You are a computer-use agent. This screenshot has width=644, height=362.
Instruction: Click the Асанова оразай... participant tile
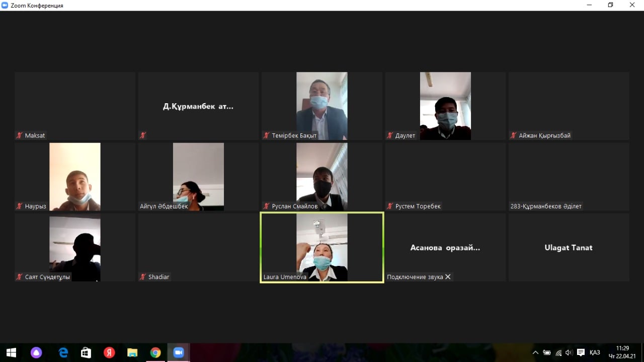tap(445, 247)
